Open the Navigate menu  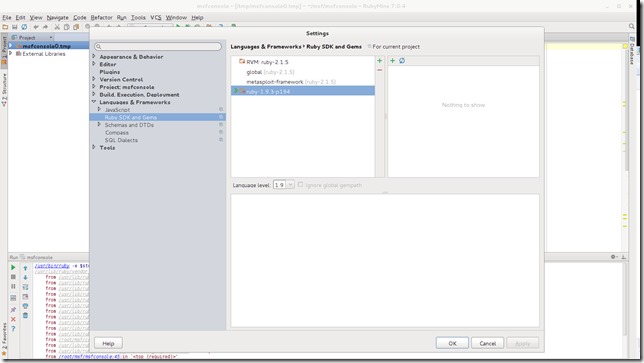(58, 18)
